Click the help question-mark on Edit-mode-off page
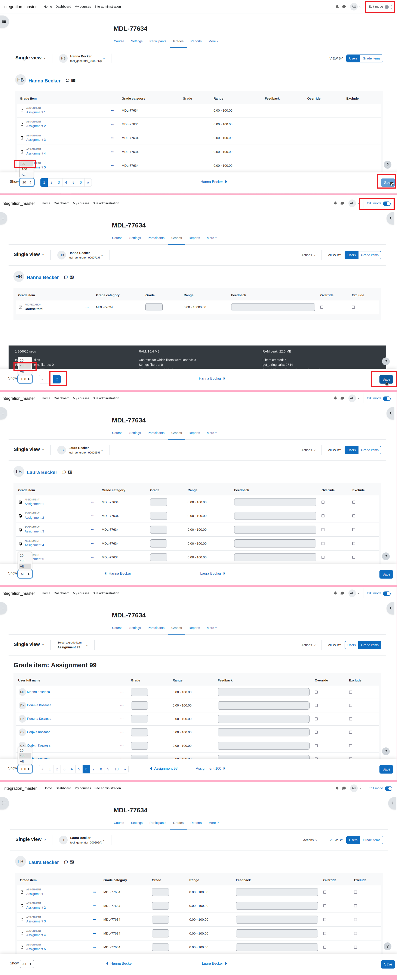The image size is (397, 980). (x=388, y=165)
